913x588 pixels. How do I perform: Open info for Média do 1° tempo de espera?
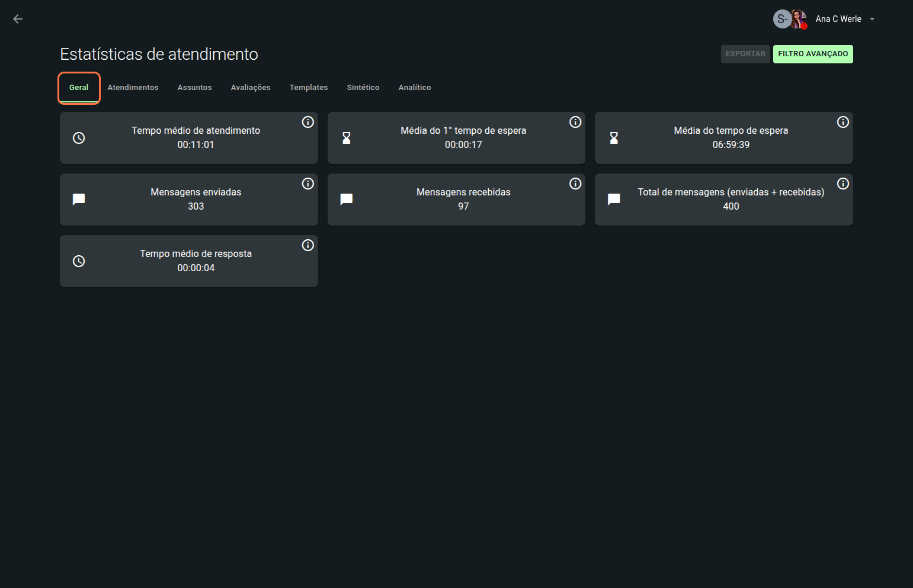575,122
